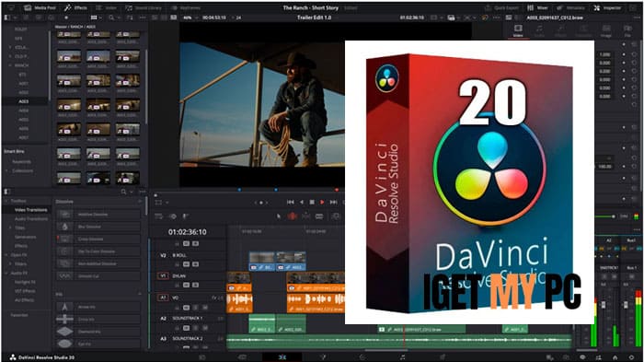The image size is (644, 362).
Task: Click the Quick Export button
Action: point(502,7)
